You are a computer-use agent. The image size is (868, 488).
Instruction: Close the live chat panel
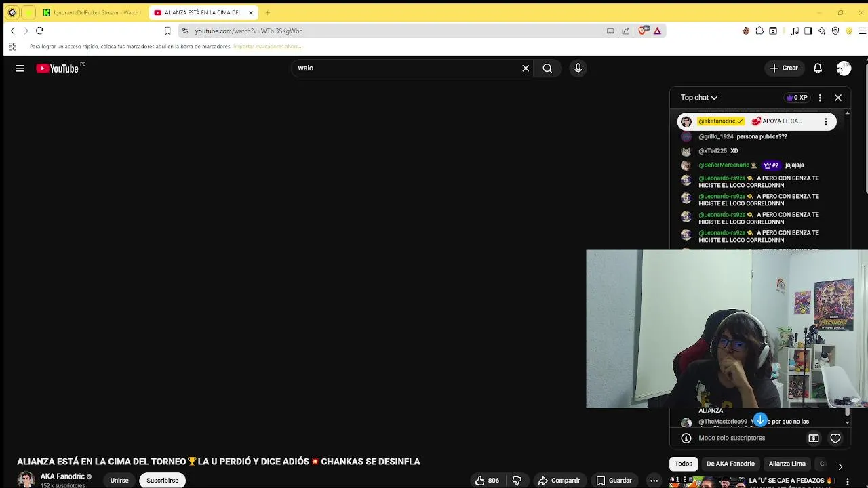(x=838, y=98)
